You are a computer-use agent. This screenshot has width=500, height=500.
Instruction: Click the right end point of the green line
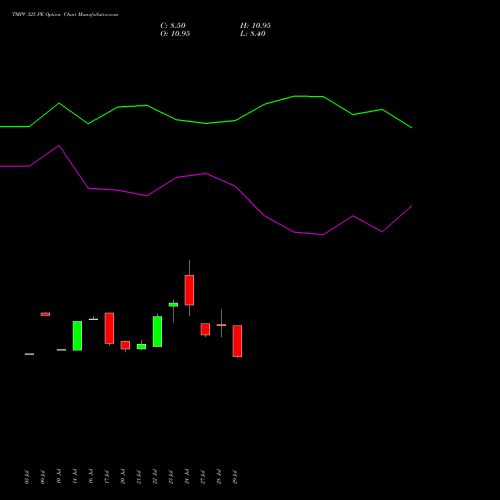tap(412, 127)
